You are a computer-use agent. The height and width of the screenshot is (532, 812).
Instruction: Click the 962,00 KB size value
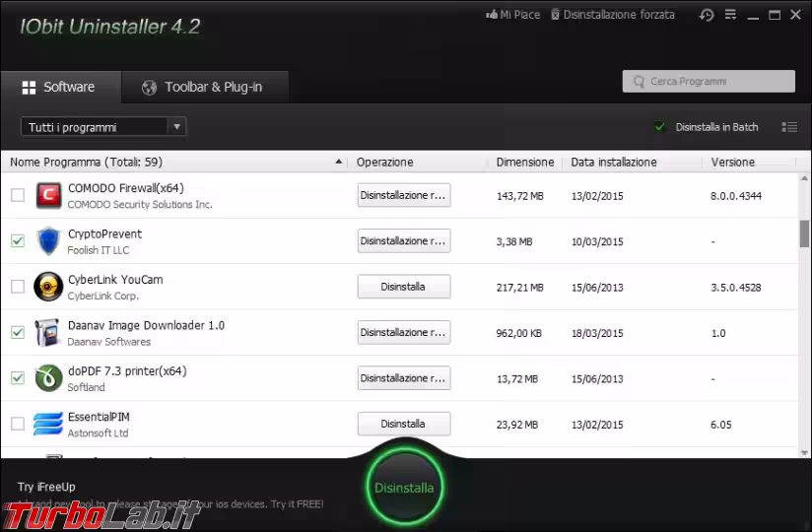click(519, 333)
